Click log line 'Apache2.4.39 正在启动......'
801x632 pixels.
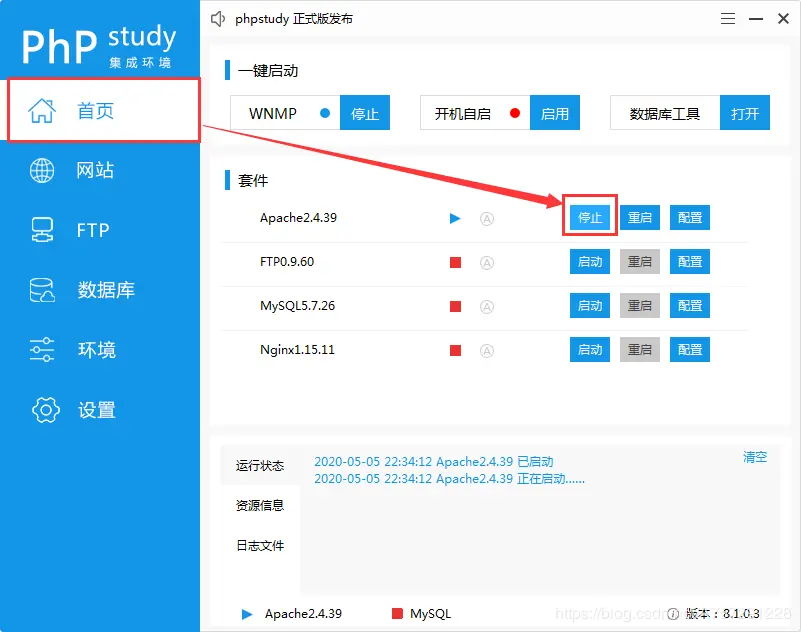[450, 479]
